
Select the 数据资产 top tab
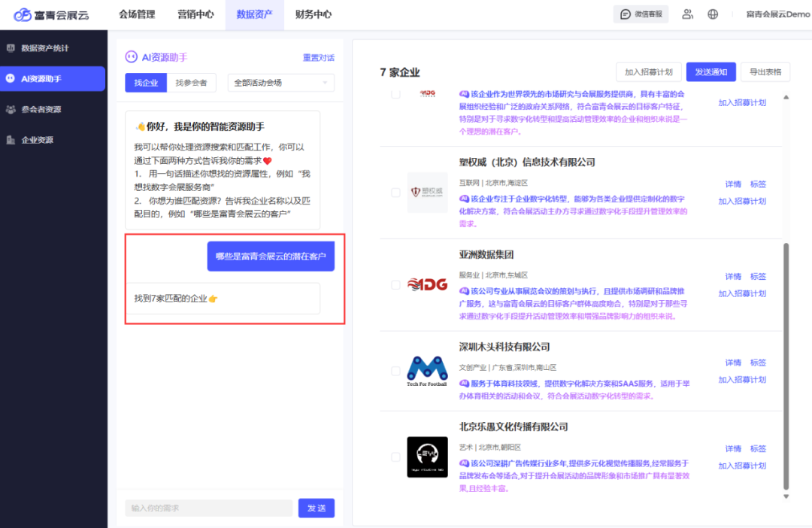254,14
